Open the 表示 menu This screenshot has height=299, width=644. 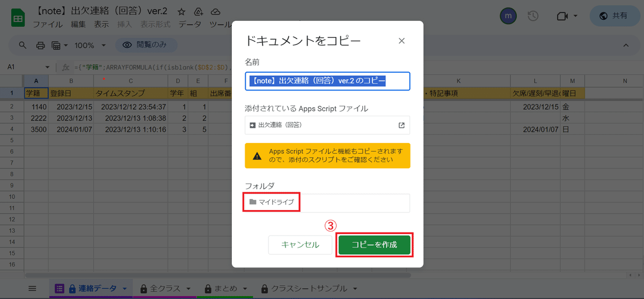pos(101,24)
